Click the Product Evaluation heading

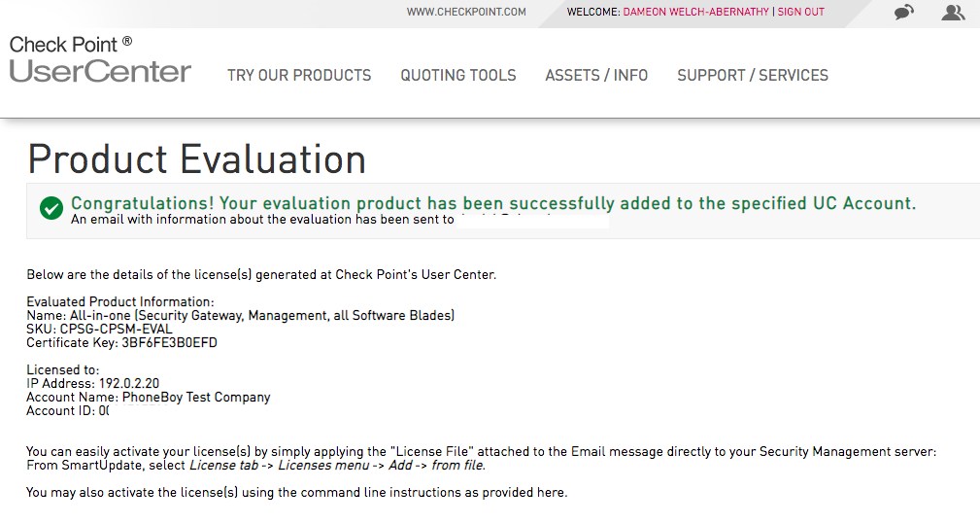[x=197, y=158]
